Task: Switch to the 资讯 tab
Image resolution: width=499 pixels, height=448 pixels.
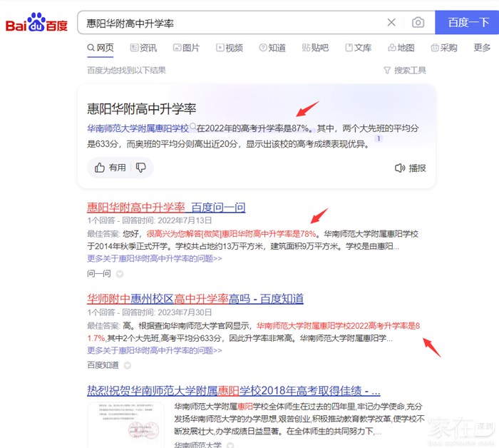Action: coord(143,48)
